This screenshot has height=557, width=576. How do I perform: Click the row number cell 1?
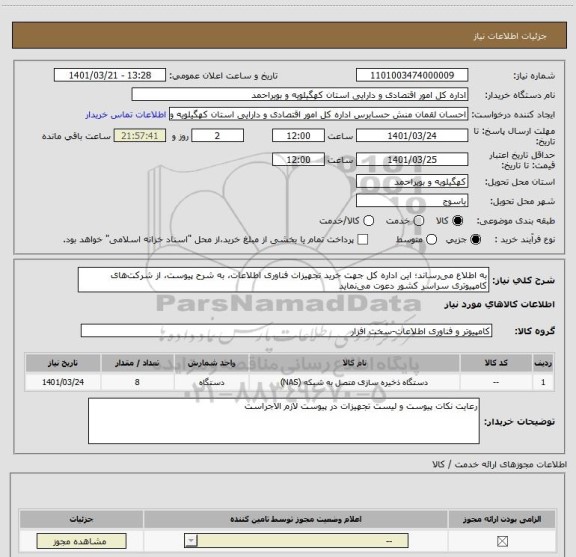pos(543,382)
